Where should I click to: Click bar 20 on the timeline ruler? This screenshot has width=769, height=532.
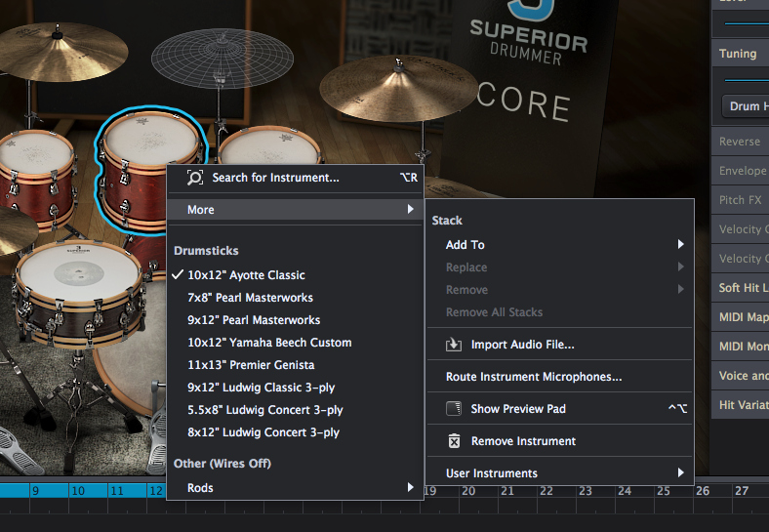tap(468, 491)
